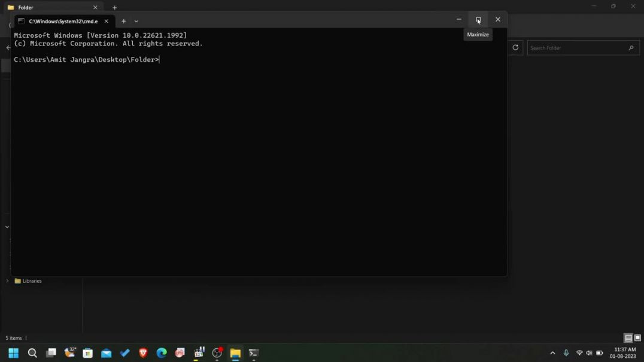Image resolution: width=644 pixels, height=362 pixels.
Task: Open the red circular app icon next to Edge
Action: (x=180, y=353)
